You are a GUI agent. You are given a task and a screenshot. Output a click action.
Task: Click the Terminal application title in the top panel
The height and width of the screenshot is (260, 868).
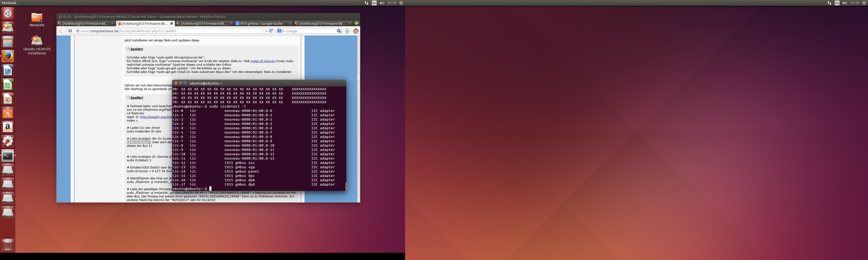click(9, 3)
